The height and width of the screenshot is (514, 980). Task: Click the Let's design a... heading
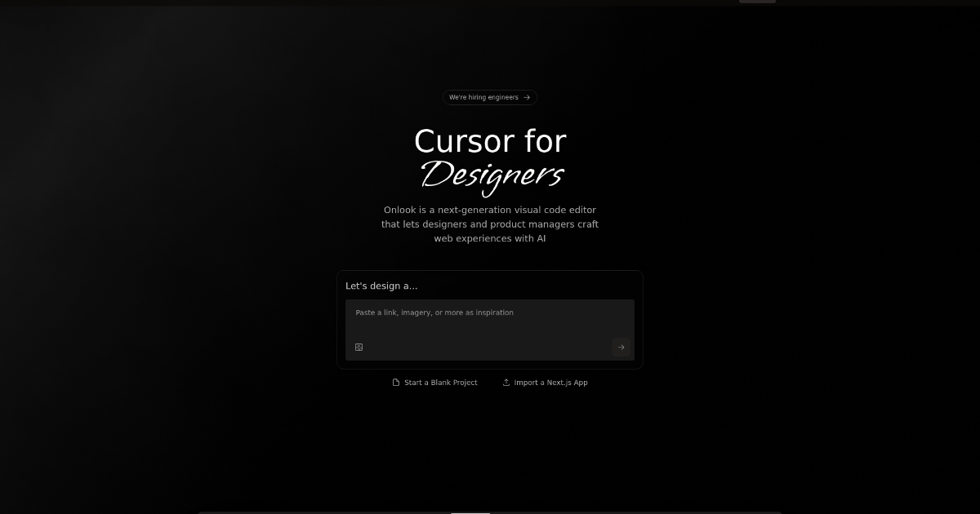[381, 286]
